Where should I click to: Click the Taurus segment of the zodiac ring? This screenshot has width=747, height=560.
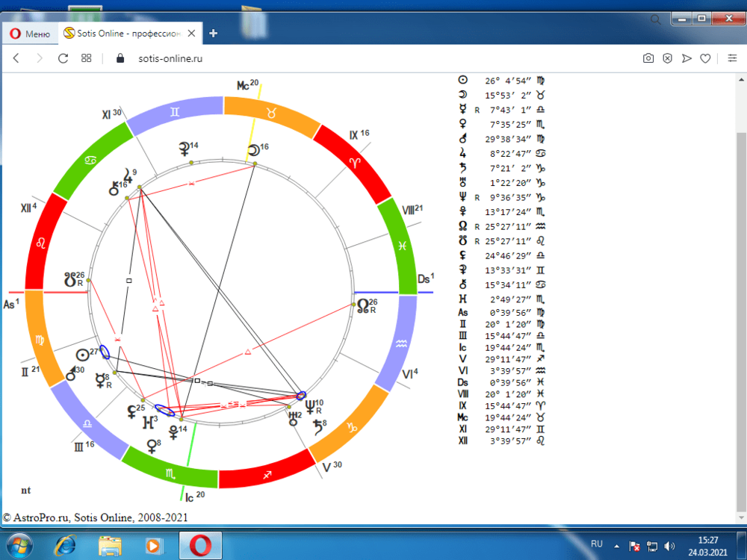click(272, 113)
